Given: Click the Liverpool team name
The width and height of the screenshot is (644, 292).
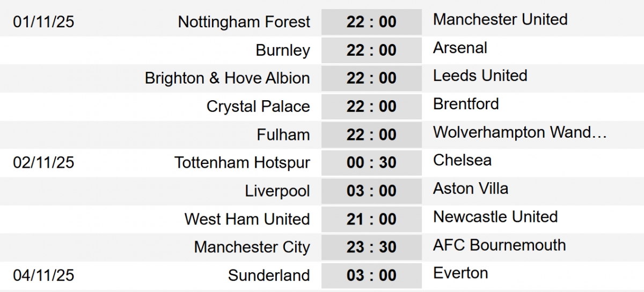Looking at the screenshot, I should pyautogui.click(x=277, y=191).
